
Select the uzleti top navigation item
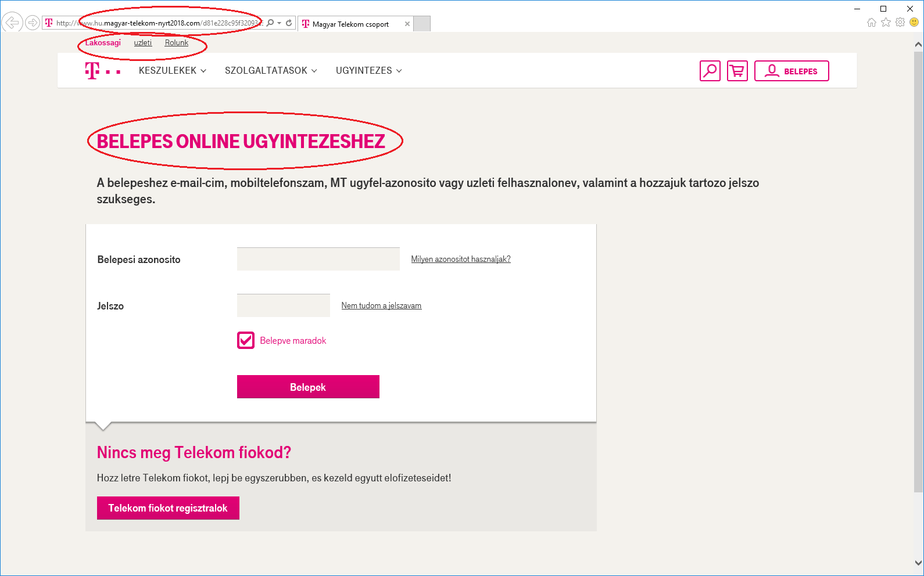(143, 43)
